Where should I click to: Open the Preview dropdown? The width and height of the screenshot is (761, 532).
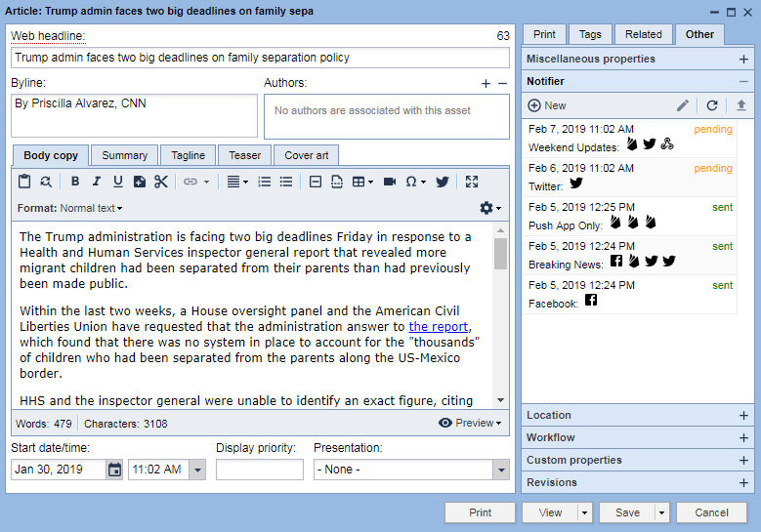coord(469,423)
